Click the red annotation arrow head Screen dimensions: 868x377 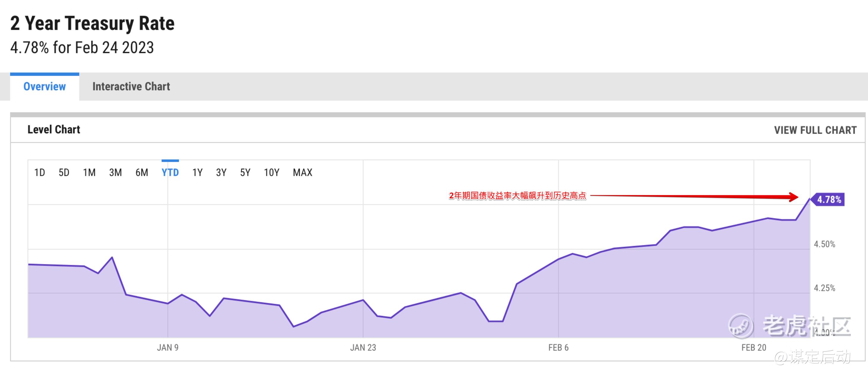(793, 197)
